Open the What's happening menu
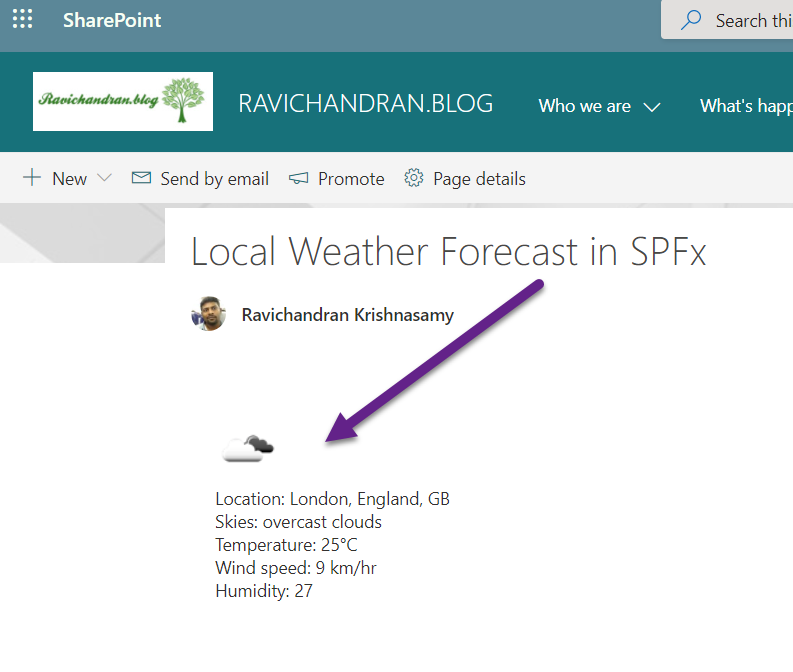 pos(746,106)
